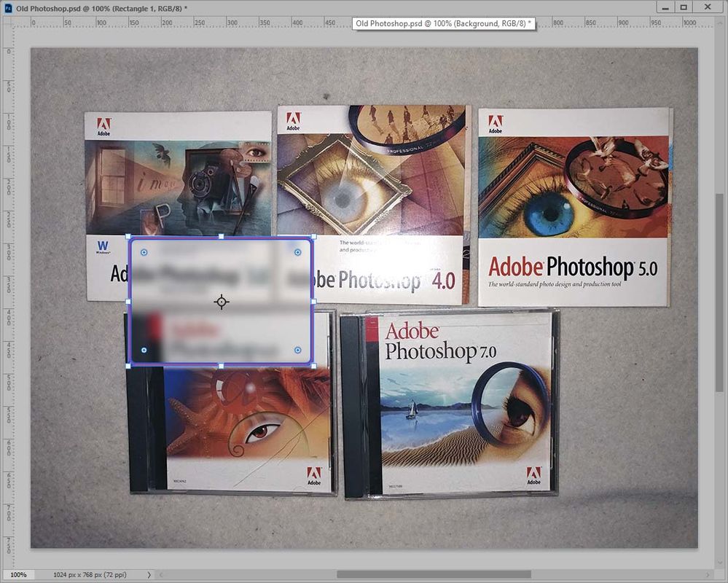Minimize the document window
Viewport: 728px width, 583px height.
point(666,7)
